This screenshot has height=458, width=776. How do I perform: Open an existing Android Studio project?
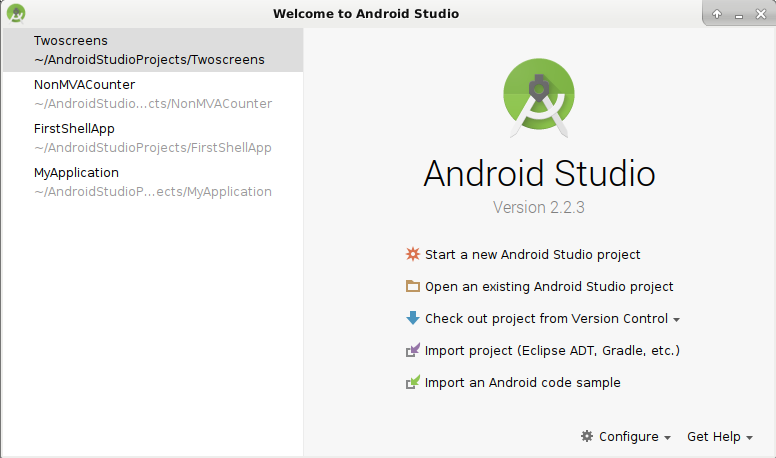549,287
